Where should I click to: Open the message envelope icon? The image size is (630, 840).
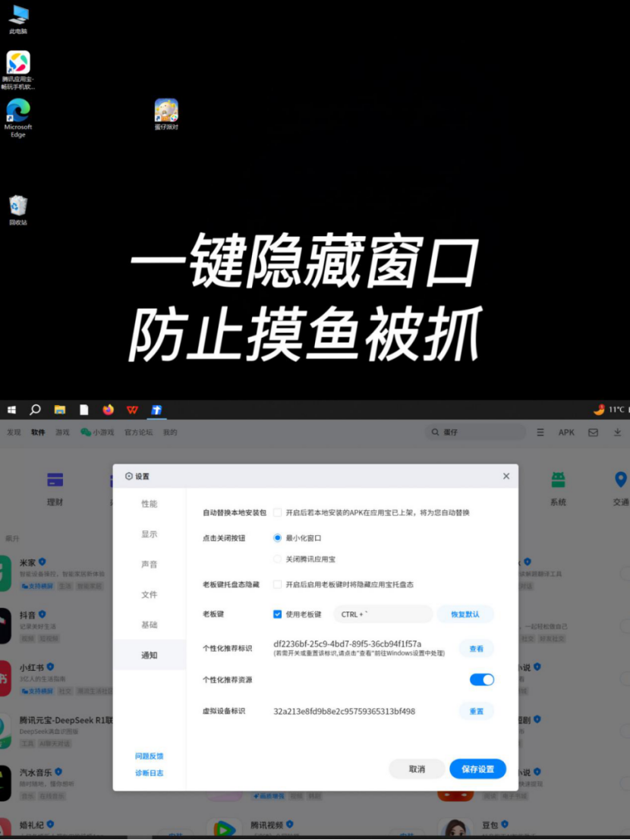click(x=594, y=431)
